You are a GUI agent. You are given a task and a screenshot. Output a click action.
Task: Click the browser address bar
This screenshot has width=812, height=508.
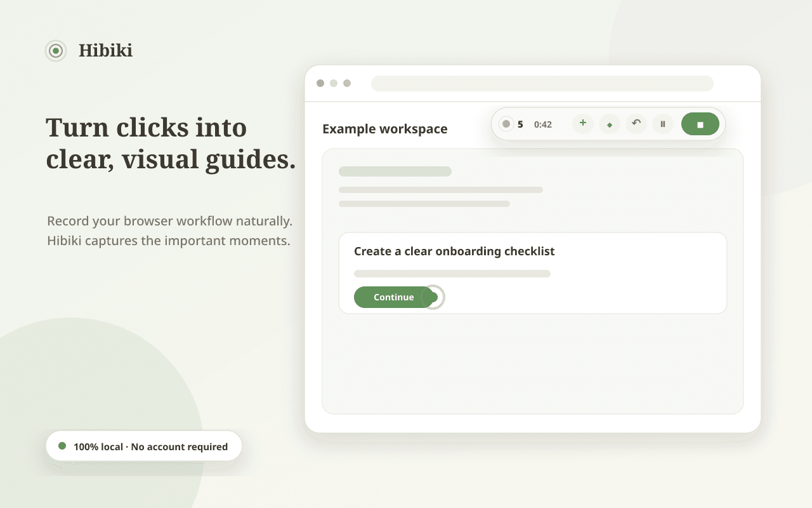click(542, 83)
